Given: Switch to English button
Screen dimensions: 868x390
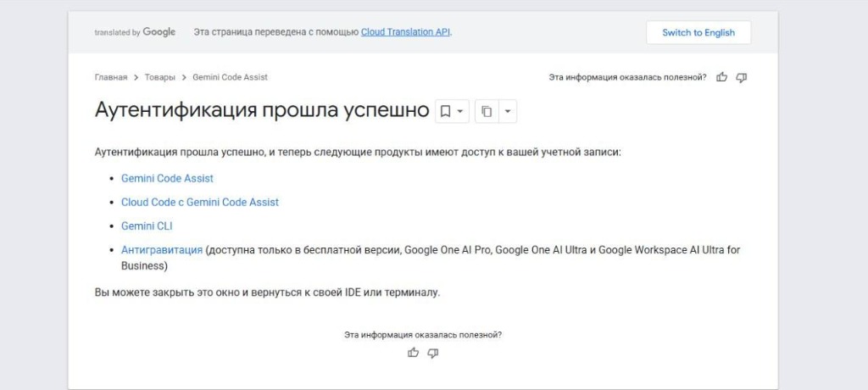Looking at the screenshot, I should tap(698, 33).
